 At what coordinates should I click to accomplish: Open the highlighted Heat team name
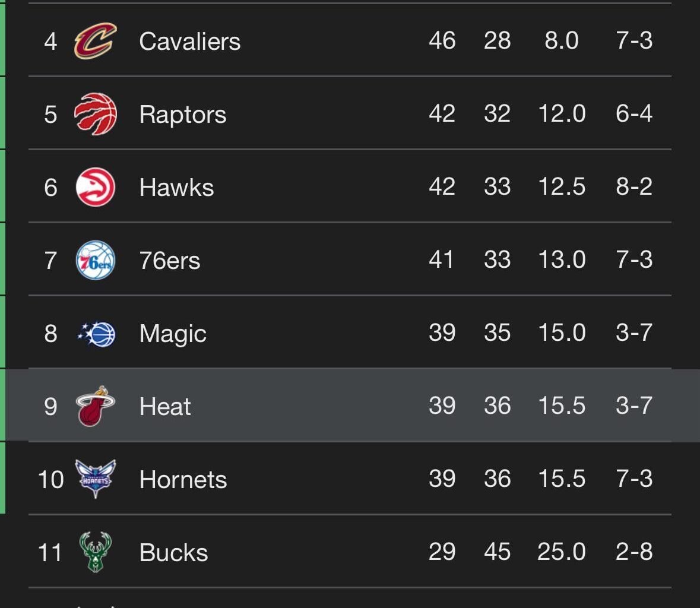pos(164,407)
